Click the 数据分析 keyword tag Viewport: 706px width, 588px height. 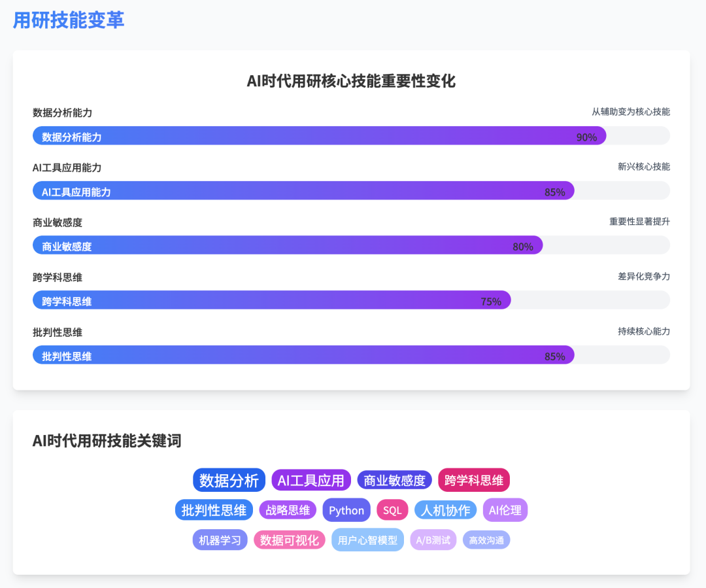pos(229,480)
